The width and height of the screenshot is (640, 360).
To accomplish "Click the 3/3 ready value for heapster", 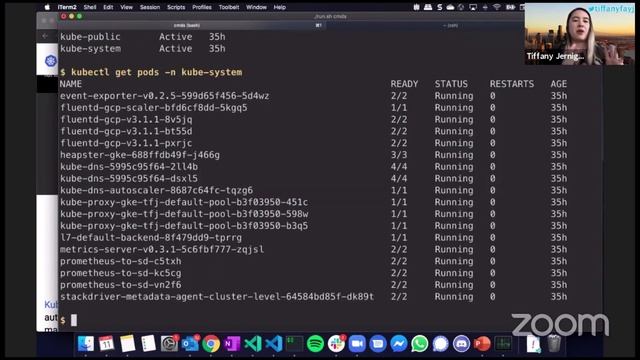I will [x=399, y=155].
